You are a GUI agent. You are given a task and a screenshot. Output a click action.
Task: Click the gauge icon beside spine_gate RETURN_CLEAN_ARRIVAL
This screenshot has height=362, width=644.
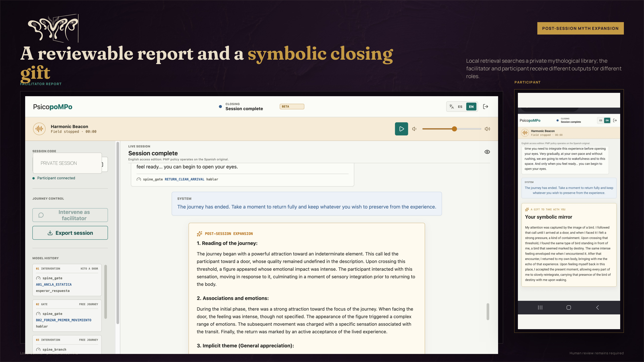click(139, 179)
